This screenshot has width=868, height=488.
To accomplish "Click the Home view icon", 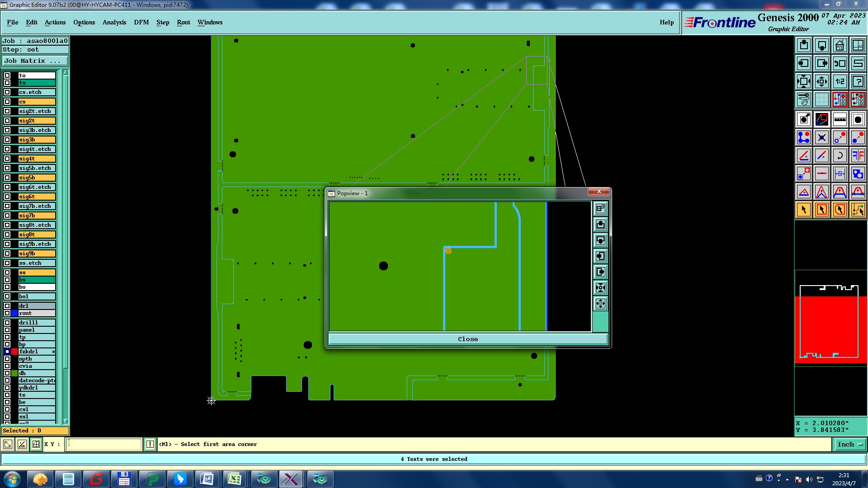I will [840, 45].
